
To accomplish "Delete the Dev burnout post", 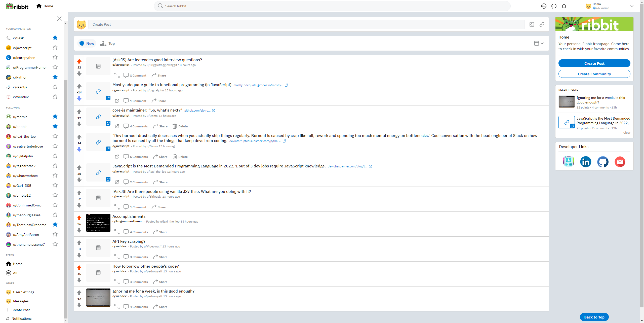I will [180, 157].
